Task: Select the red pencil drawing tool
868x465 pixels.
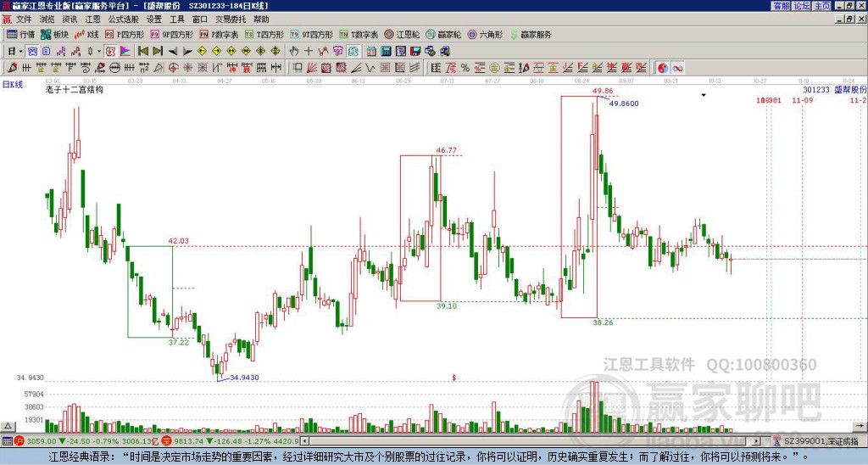Action: [12, 68]
